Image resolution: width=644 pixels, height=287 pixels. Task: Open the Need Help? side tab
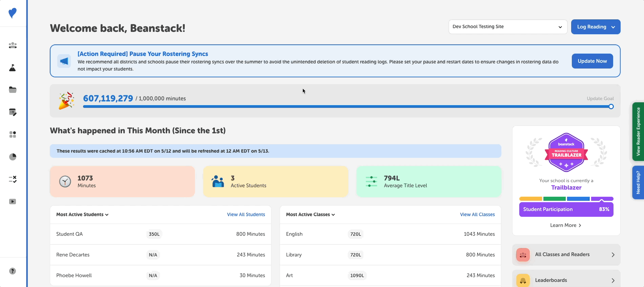(638, 183)
